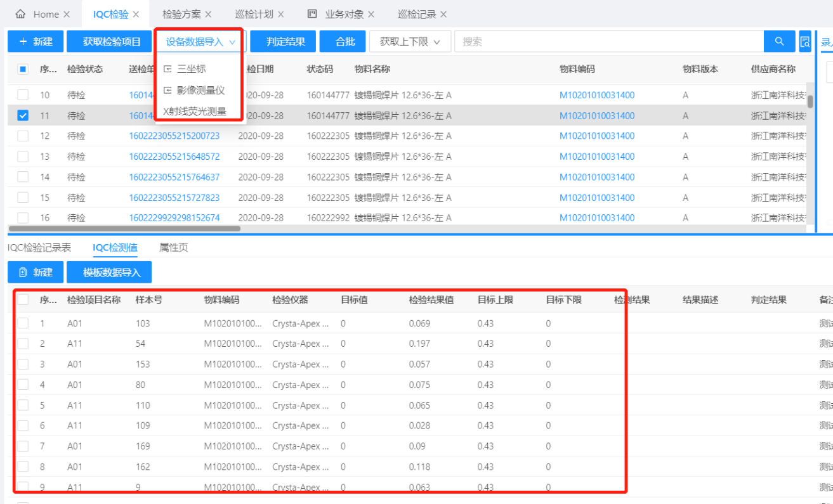Click the search magnifier button
The width and height of the screenshot is (833, 504).
click(780, 42)
